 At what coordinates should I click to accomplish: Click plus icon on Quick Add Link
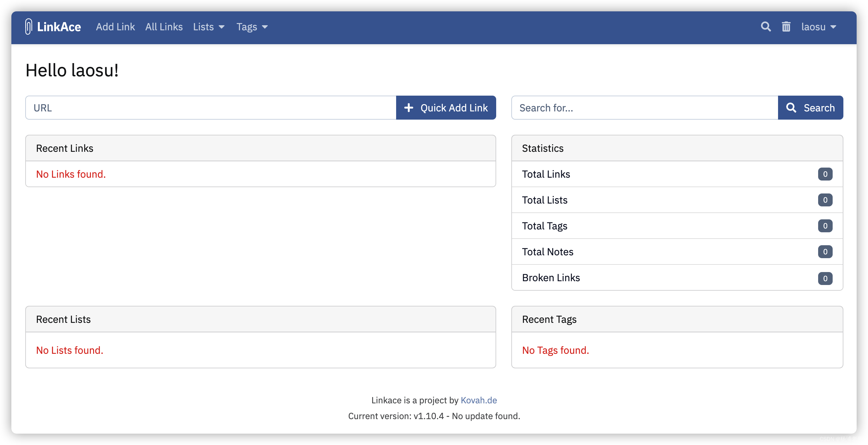408,108
